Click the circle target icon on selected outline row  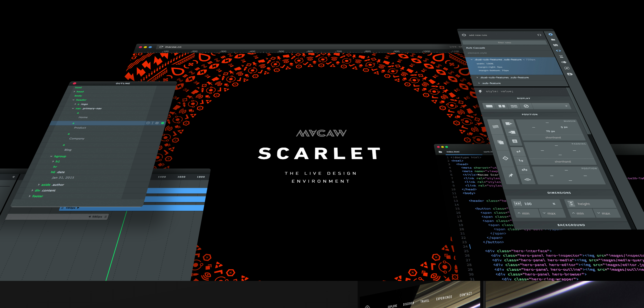point(148,123)
